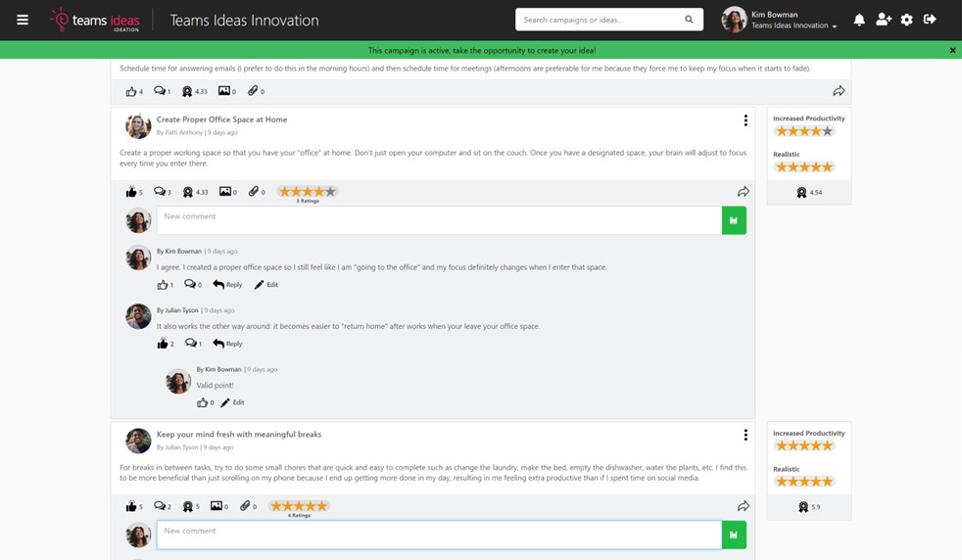Click the logout icon in header

(930, 20)
